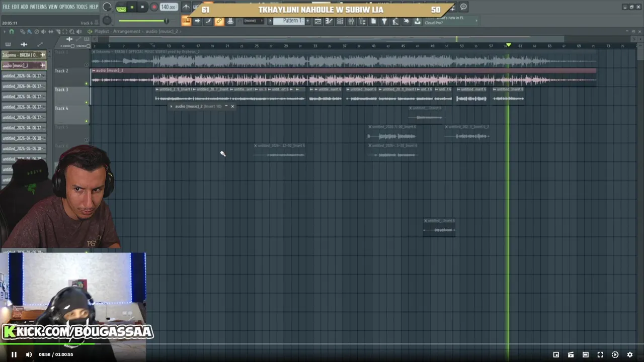Open the VIEW menu
644x362 pixels.
(x=53, y=7)
